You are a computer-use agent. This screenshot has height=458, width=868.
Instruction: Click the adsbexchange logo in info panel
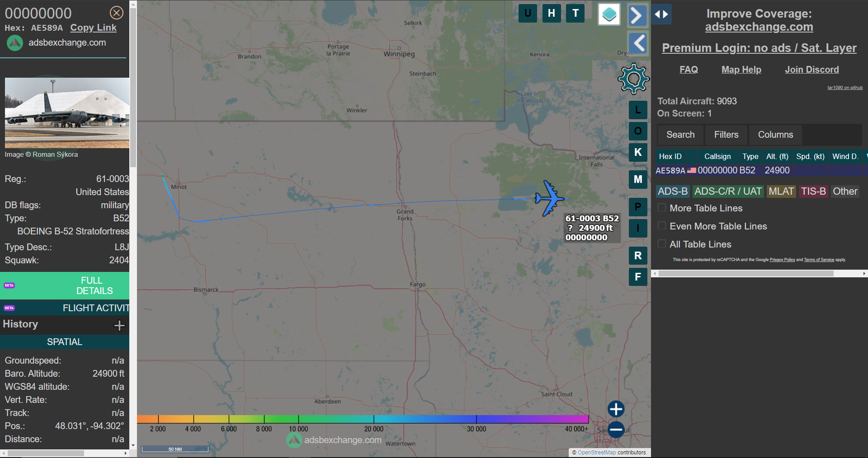point(15,43)
